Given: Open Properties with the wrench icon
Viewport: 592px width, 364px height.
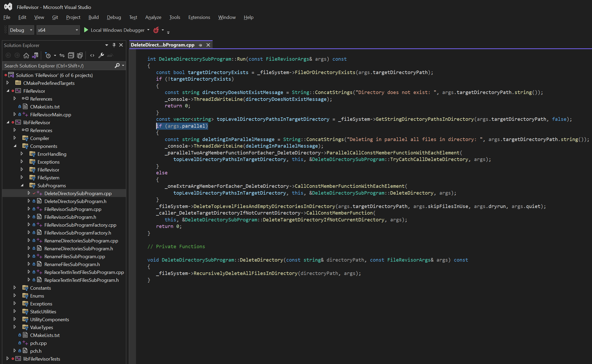Looking at the screenshot, I should (x=101, y=55).
